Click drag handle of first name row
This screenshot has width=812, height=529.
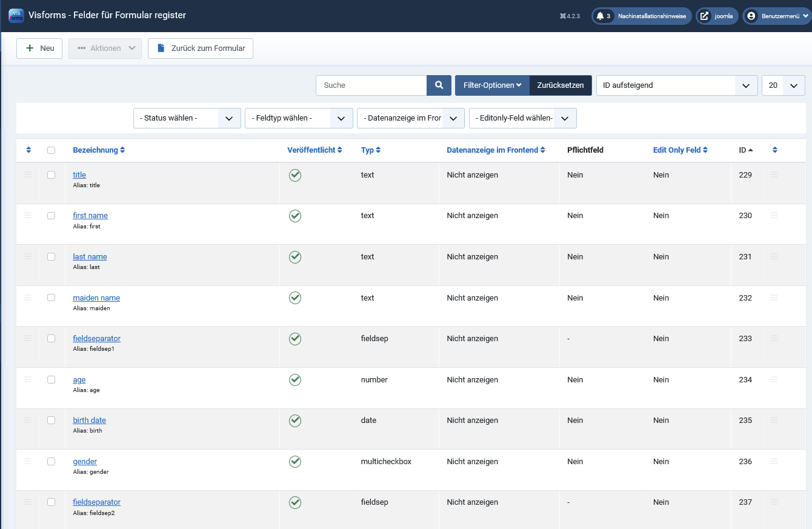(x=28, y=216)
